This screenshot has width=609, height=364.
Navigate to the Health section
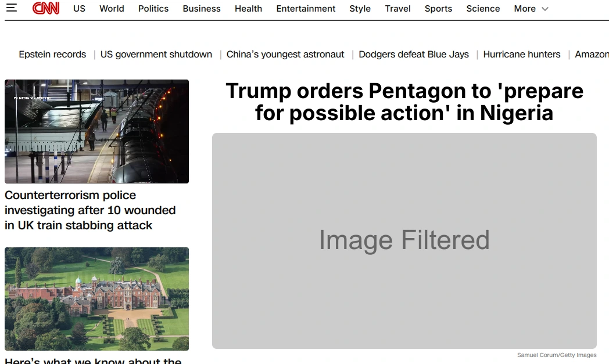pyautogui.click(x=248, y=9)
